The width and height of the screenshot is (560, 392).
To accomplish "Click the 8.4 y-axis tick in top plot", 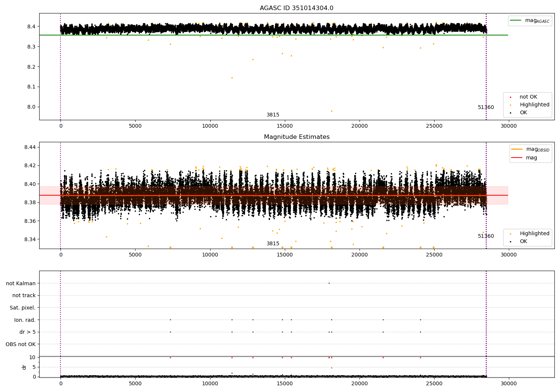I will (x=31, y=27).
